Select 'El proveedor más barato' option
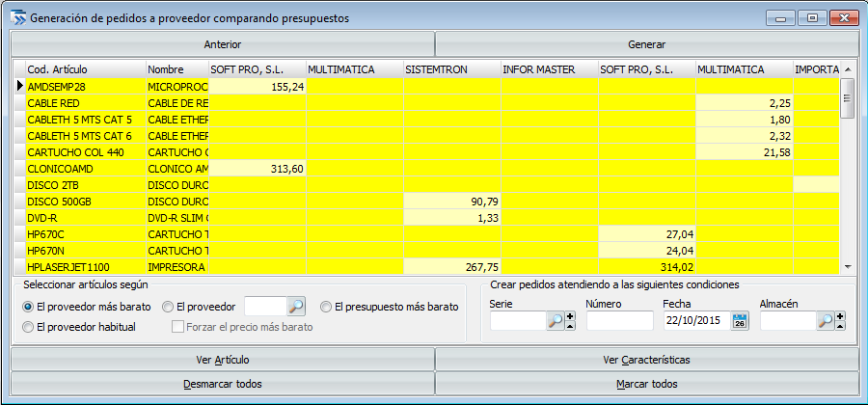This screenshot has height=405, width=868. click(28, 307)
